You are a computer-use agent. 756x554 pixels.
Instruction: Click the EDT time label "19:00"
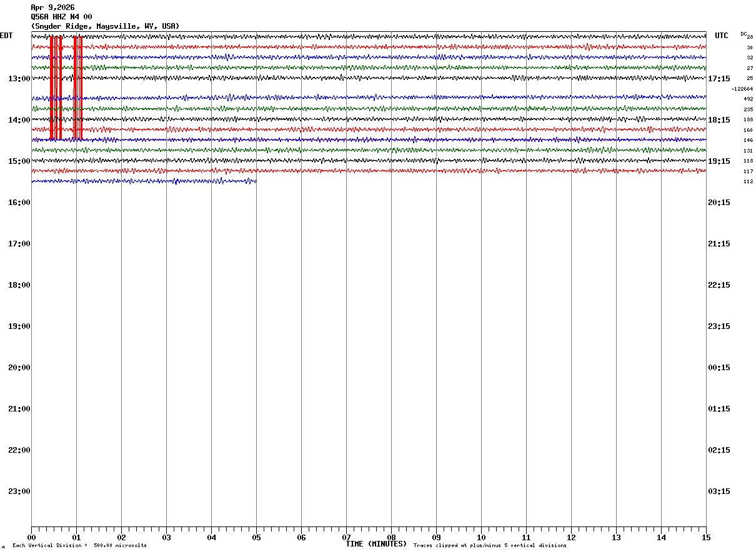[x=19, y=326]
